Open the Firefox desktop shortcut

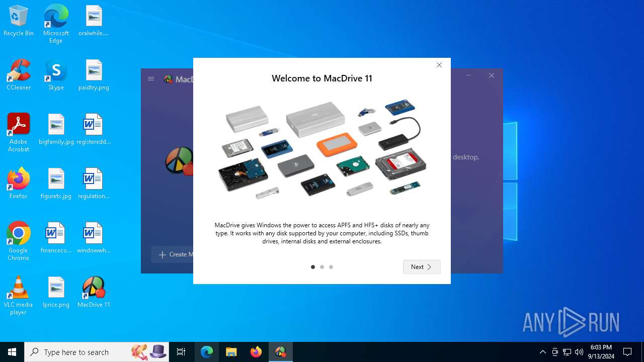tap(19, 184)
